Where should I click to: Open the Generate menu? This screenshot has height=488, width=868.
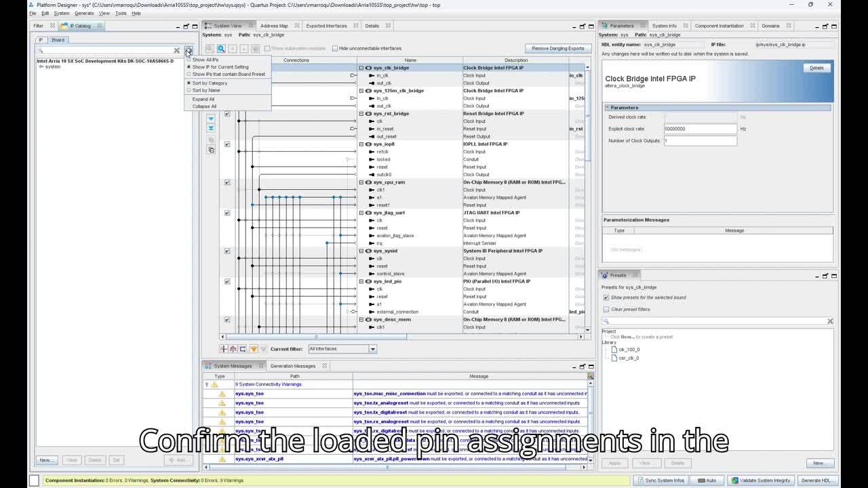click(x=84, y=14)
